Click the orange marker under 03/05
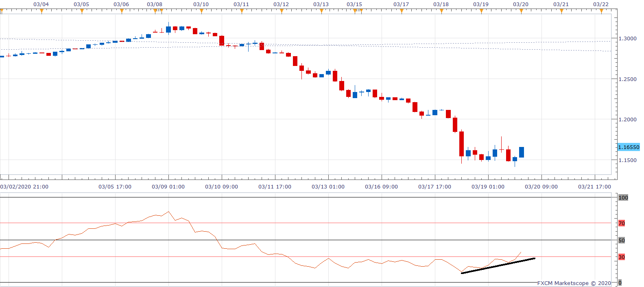 click(82, 11)
